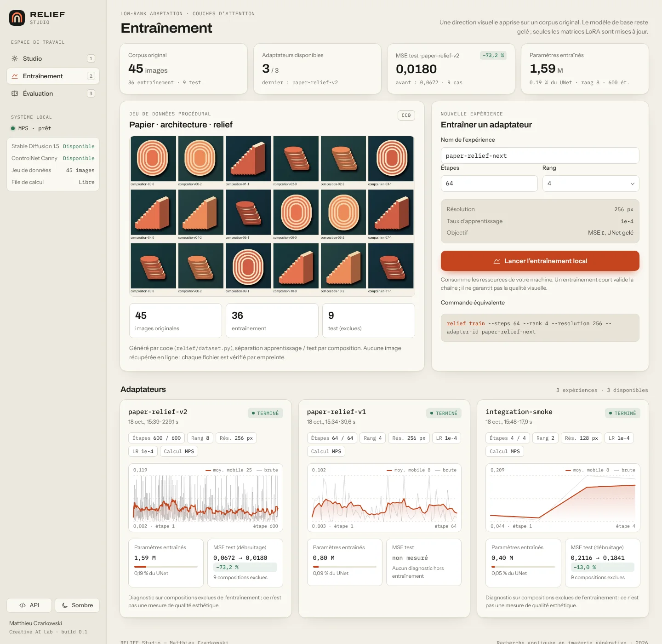Click the 'relief train' command block

click(540, 328)
